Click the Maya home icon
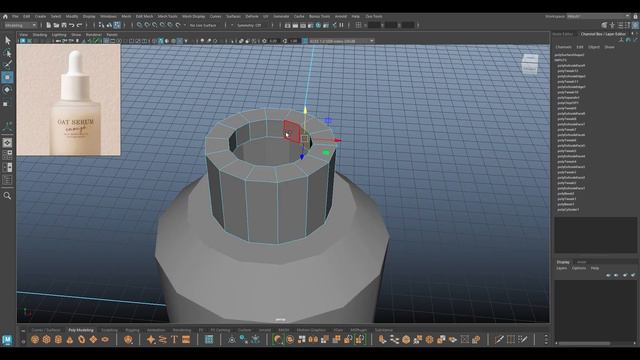Image resolution: width=640 pixels, height=360 pixels. [x=5, y=16]
